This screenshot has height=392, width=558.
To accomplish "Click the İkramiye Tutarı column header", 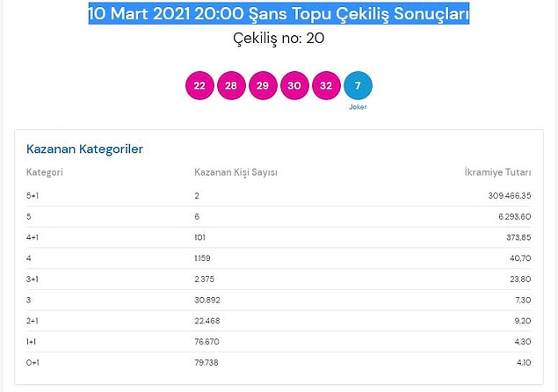I will point(497,172).
